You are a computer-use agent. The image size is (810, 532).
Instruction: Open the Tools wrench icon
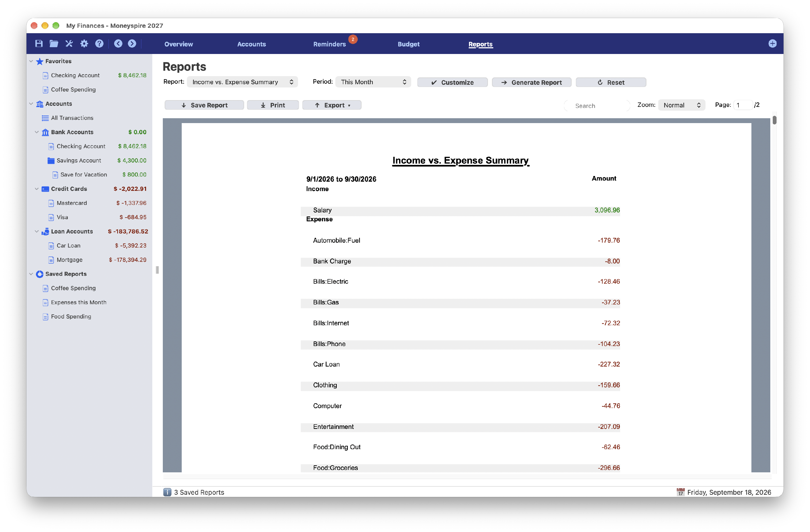(69, 43)
